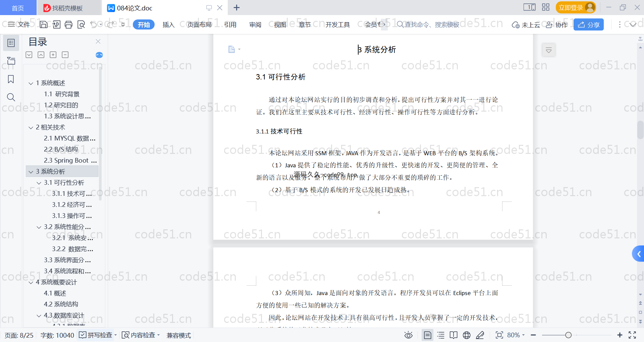Click the Save icon in quick toolbar
Screen dimensions: 644x342
point(44,24)
